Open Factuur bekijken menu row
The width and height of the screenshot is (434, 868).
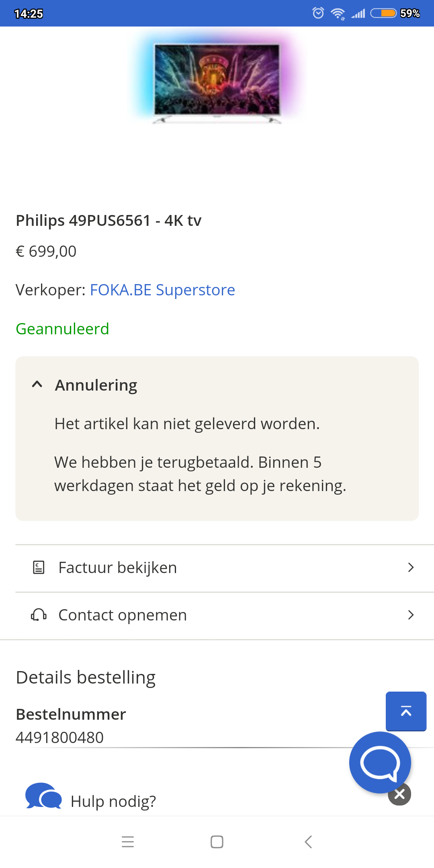[217, 568]
